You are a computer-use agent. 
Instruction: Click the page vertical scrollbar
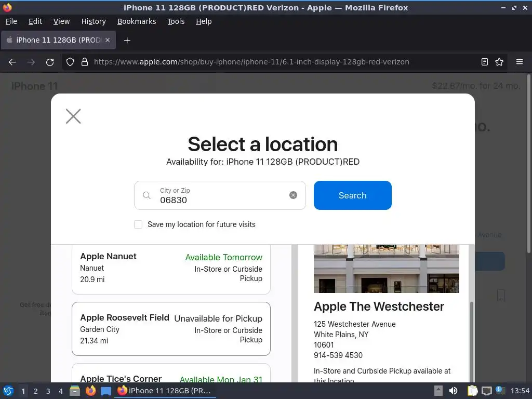click(528, 164)
